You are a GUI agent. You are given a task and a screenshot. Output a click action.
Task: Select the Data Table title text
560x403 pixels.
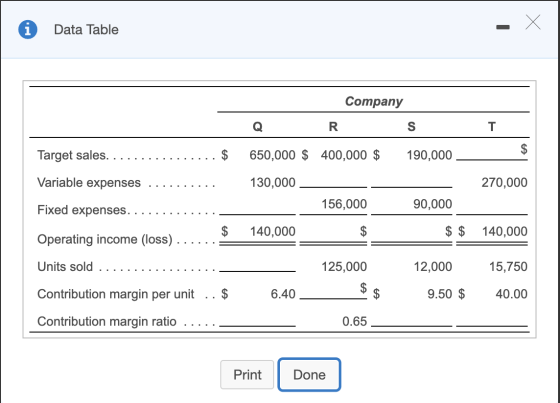(x=86, y=30)
